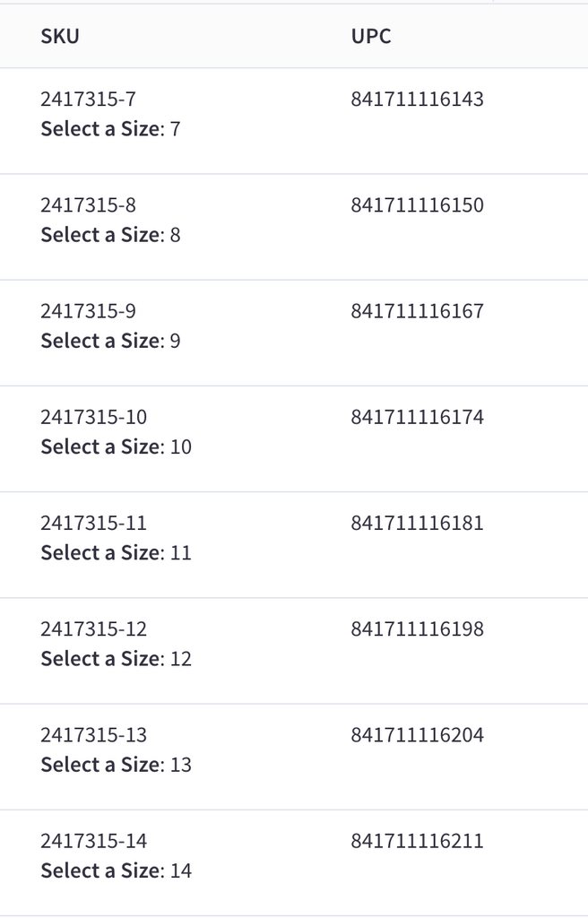Click UPC 841711116211
588x918 pixels.
coord(417,841)
